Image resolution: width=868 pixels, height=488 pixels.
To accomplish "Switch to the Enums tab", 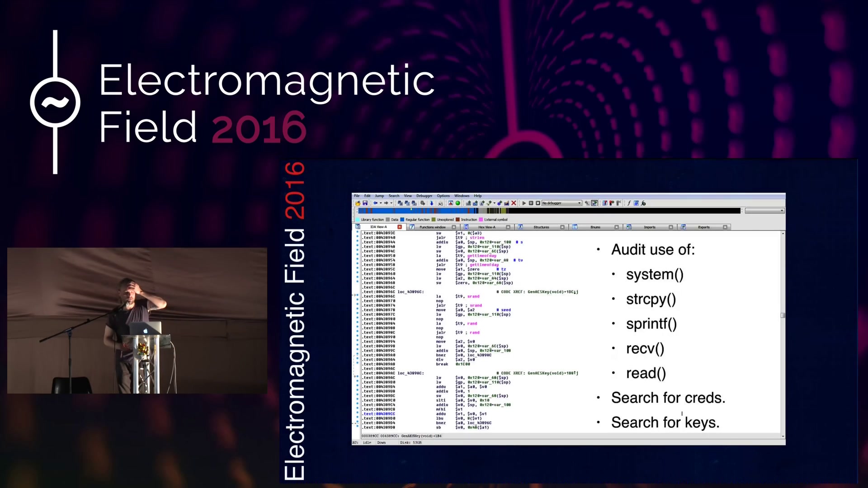I will point(595,227).
